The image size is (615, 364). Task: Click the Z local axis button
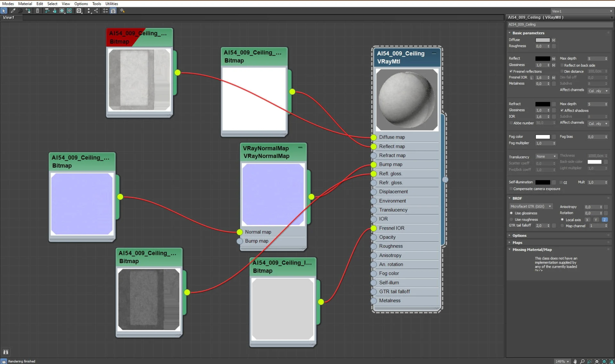coord(604,220)
